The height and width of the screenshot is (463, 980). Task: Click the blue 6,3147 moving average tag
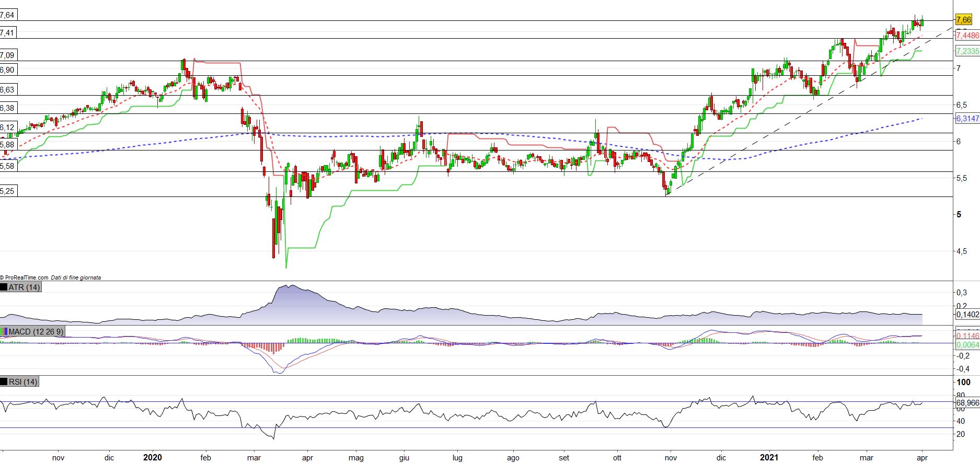coord(967,119)
